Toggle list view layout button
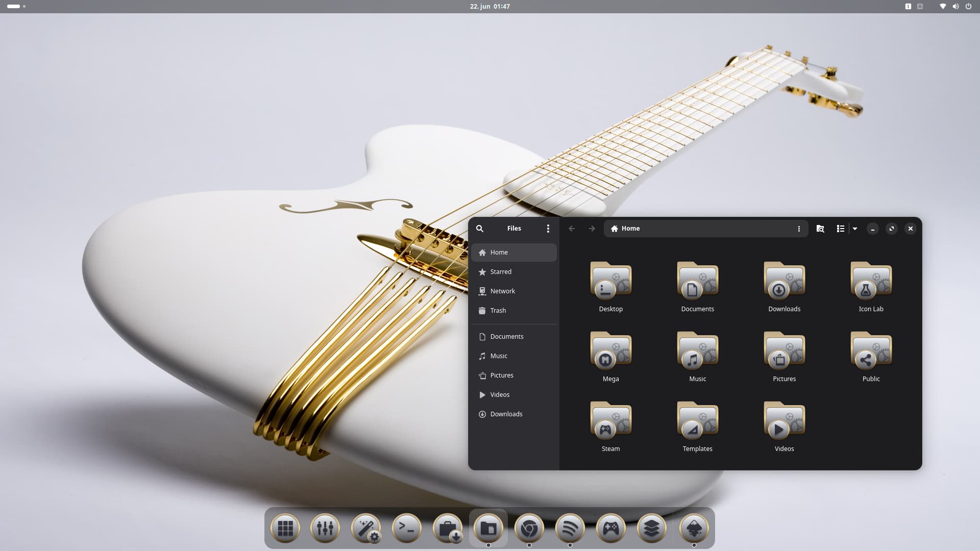 (840, 229)
